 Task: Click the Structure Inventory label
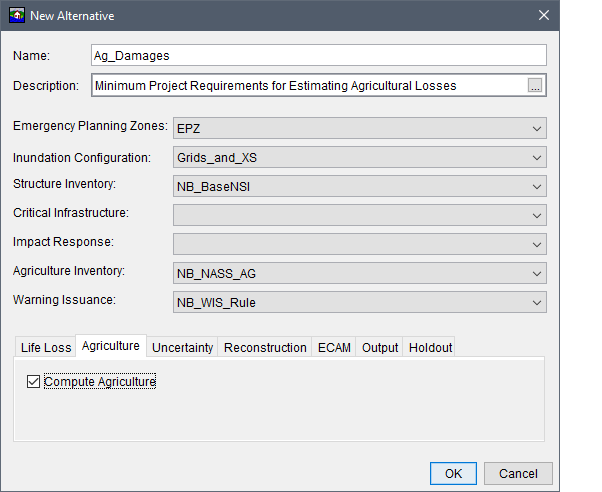click(64, 184)
